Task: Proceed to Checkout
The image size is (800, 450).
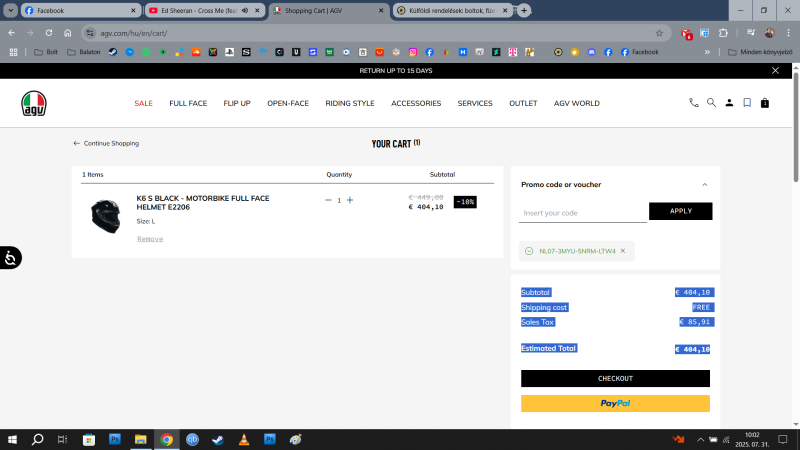Action: pos(615,379)
